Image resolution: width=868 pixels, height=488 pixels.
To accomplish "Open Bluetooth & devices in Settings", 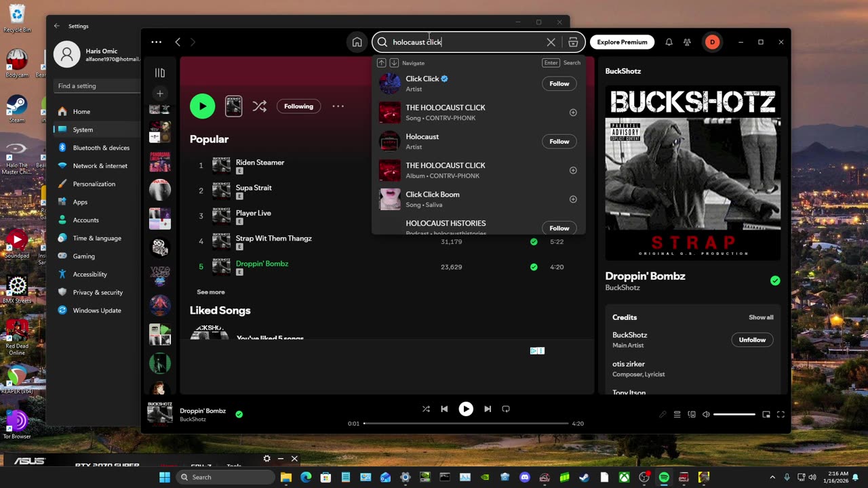I will tap(96, 148).
